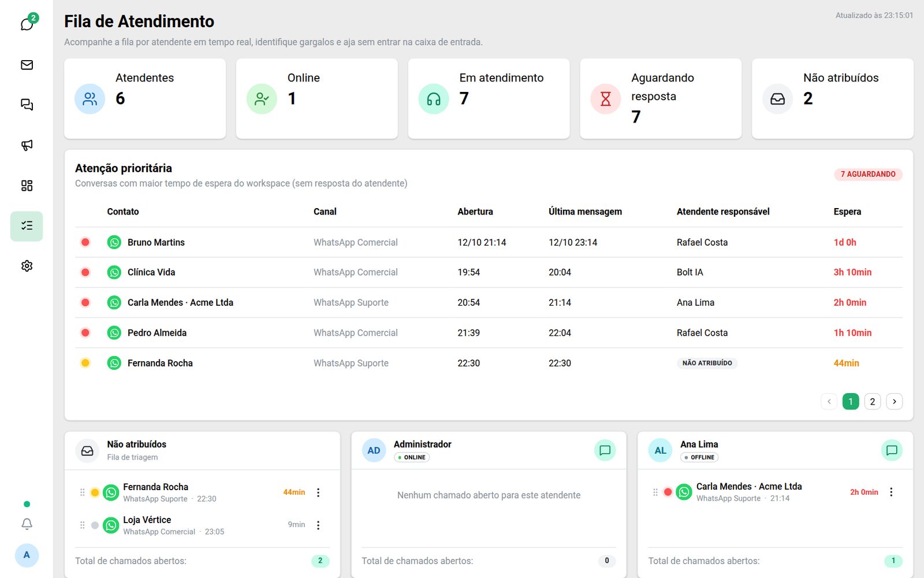924x578 pixels.
Task: Open user avatar A in sidebar
Action: 27,555
